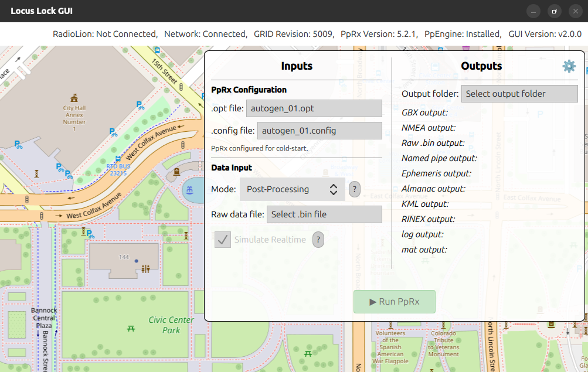Click the "Ephemeris output:" label
This screenshot has width=588, height=372.
click(437, 173)
